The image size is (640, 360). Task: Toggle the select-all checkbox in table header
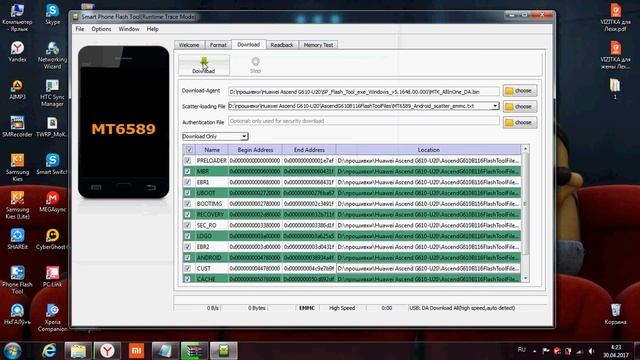189,150
